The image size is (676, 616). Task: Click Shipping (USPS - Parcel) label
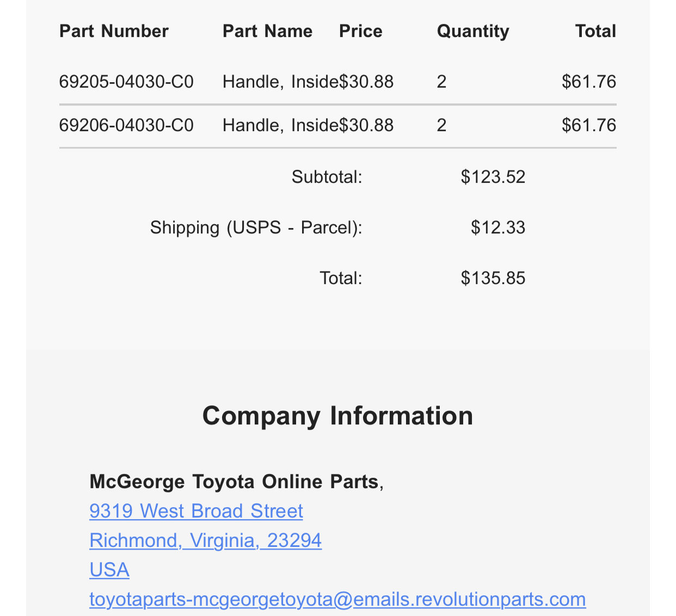pos(256,227)
